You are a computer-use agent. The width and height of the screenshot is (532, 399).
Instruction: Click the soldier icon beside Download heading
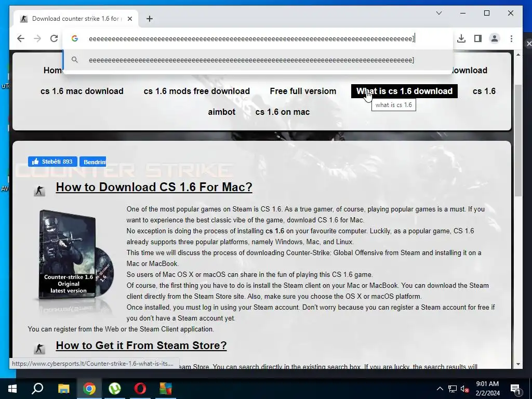39,190
